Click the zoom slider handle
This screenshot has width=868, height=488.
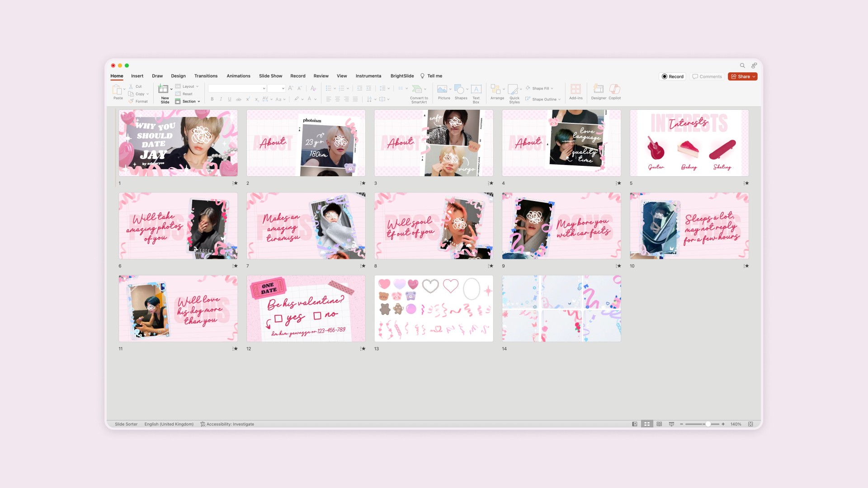tap(708, 424)
